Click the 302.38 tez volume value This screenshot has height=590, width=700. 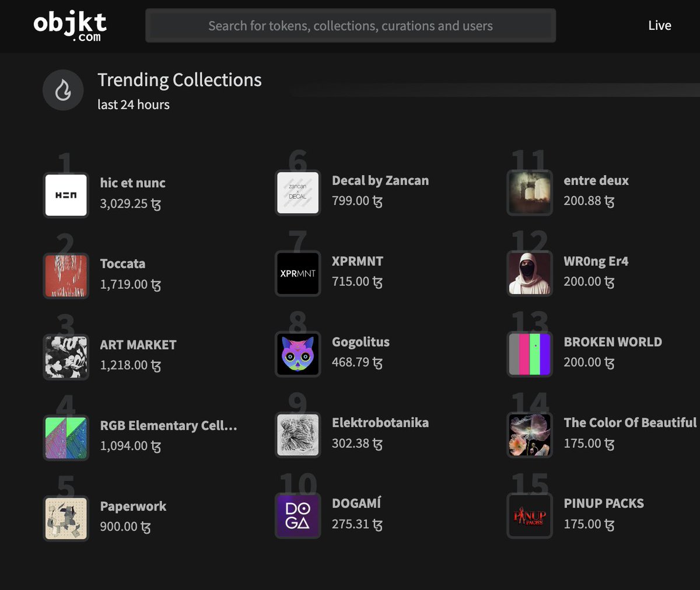coord(358,444)
